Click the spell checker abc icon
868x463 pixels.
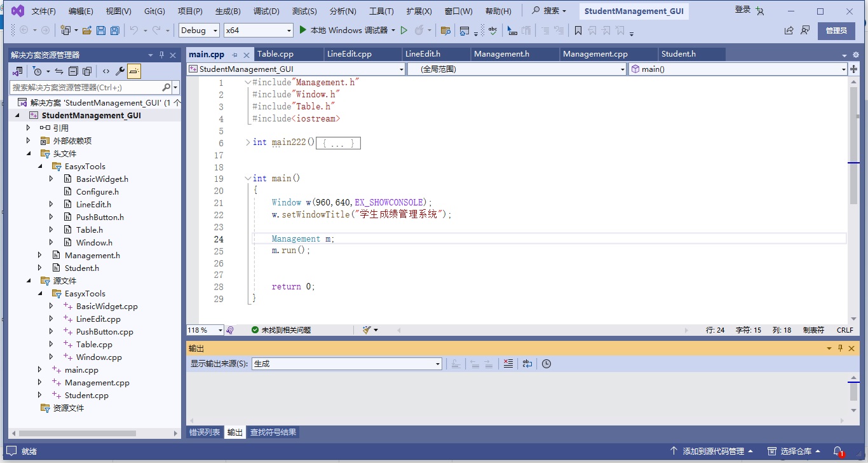(x=492, y=30)
